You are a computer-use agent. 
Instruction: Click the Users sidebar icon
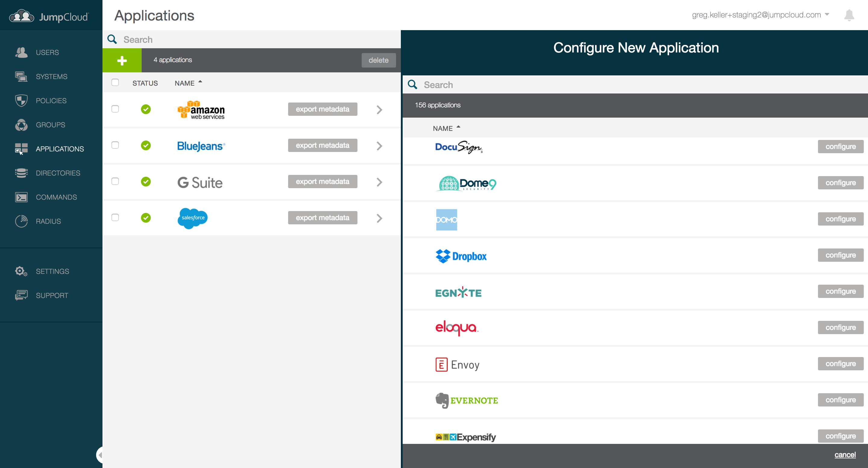[x=21, y=52]
